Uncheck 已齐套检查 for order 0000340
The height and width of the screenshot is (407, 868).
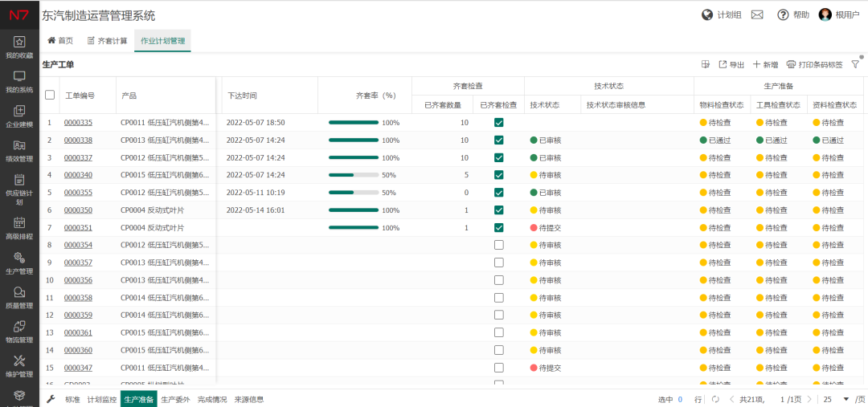tap(499, 175)
